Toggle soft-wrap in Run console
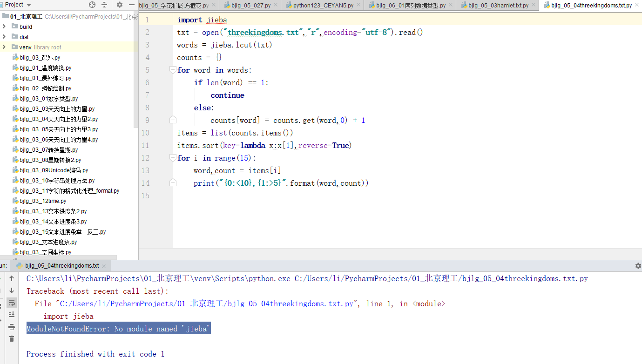Viewport: 642px width, 364px height. click(x=12, y=303)
